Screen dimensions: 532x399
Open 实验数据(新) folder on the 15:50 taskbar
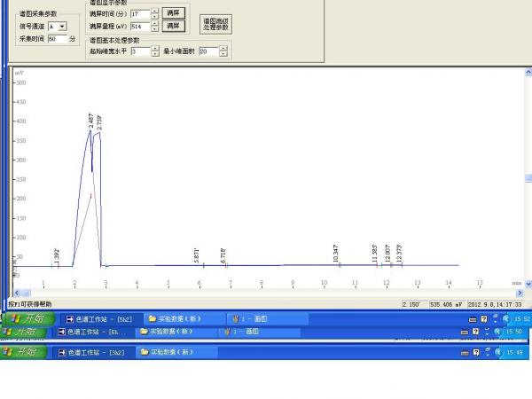(176, 332)
